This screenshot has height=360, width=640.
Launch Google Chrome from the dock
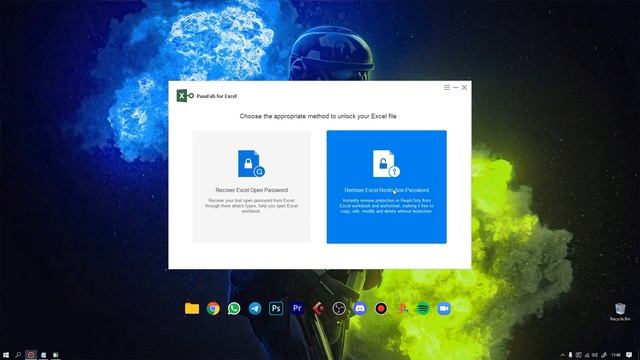[213, 309]
